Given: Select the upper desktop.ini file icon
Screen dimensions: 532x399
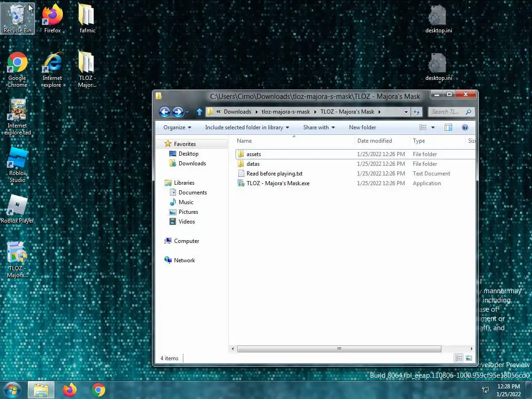Looking at the screenshot, I should pos(438,19).
